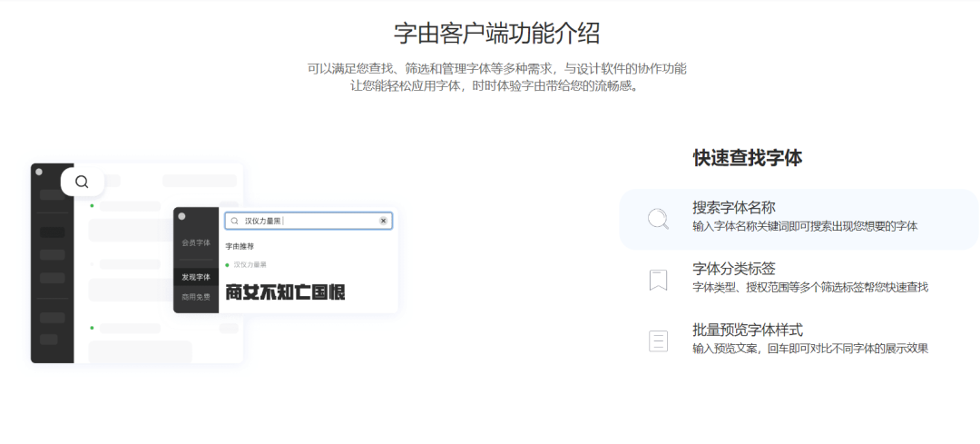Image resolution: width=980 pixels, height=444 pixels.
Task: Click the magnifier icon beside 搜索字体名称
Action: tap(658, 219)
